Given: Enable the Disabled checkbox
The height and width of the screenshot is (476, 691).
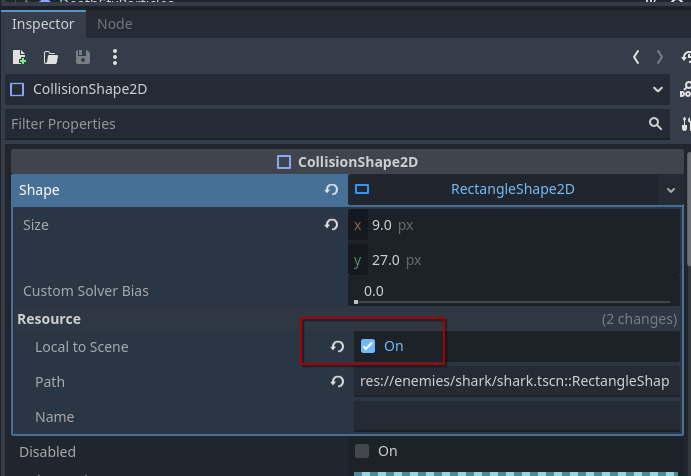Looking at the screenshot, I should [x=362, y=451].
